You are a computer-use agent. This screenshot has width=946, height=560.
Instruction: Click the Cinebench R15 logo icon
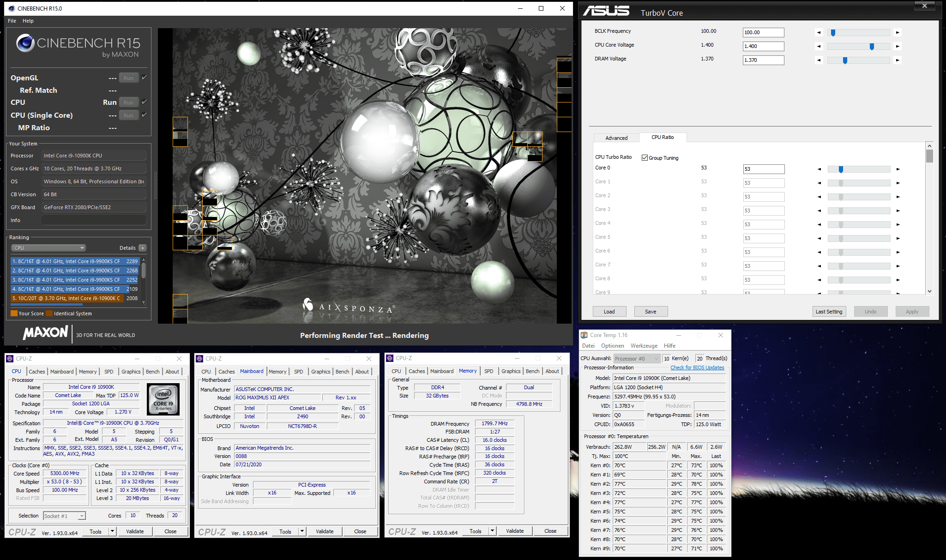(x=25, y=43)
